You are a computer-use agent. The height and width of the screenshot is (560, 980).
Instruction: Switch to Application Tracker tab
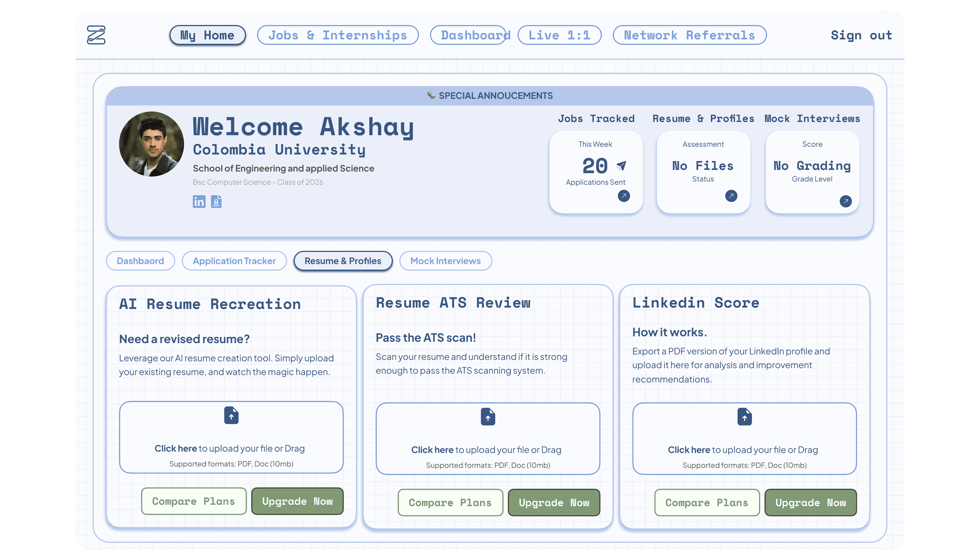coord(234,261)
